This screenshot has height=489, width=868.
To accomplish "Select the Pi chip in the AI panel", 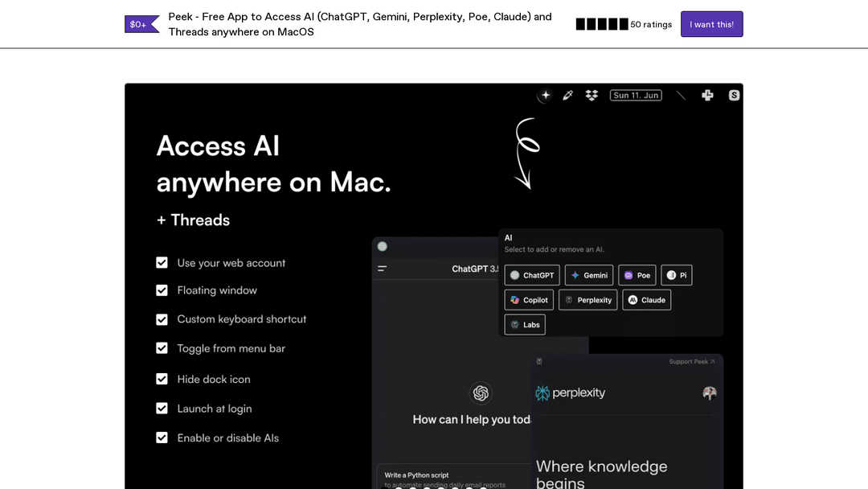I will 677,275.
